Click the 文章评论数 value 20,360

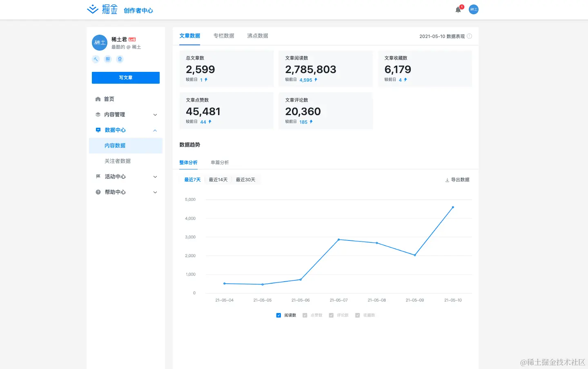coord(303,111)
